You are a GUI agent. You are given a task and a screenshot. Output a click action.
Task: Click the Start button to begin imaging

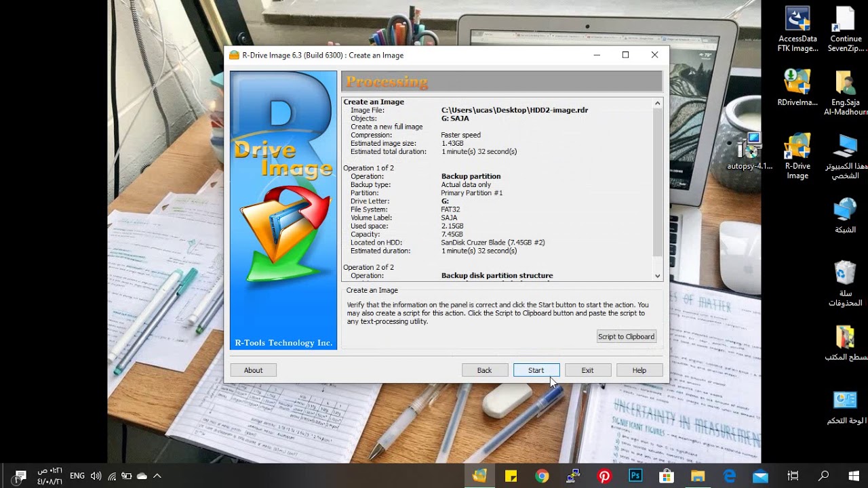536,370
